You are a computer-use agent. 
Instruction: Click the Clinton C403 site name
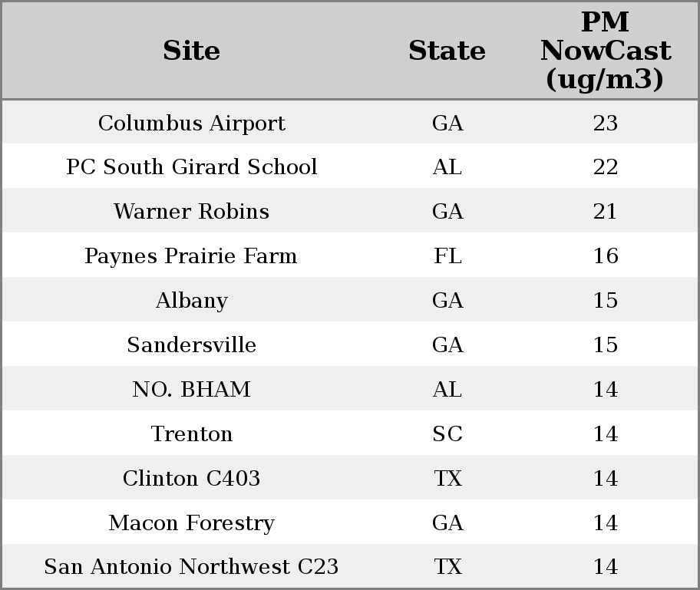coord(191,479)
